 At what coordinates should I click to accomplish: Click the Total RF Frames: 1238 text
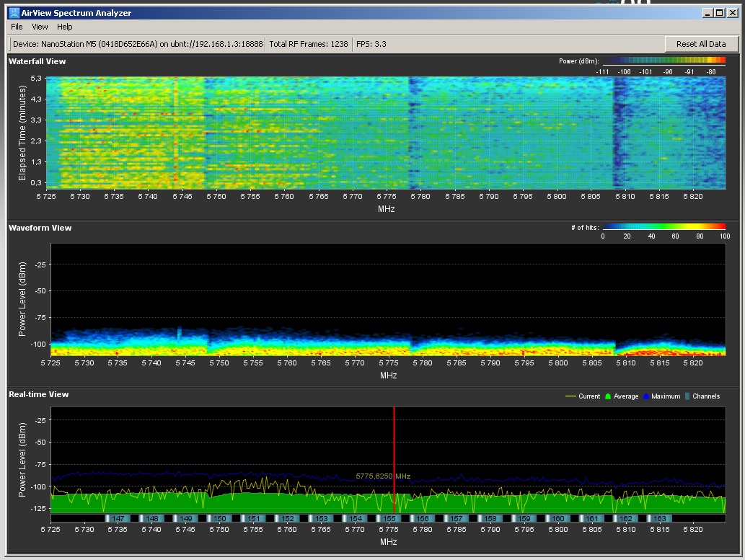pos(309,44)
